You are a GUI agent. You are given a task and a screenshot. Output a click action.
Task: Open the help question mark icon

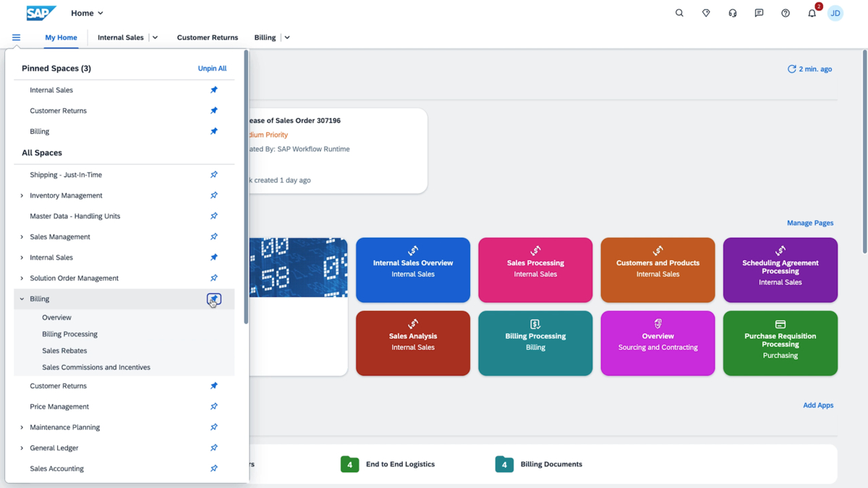pyautogui.click(x=786, y=13)
